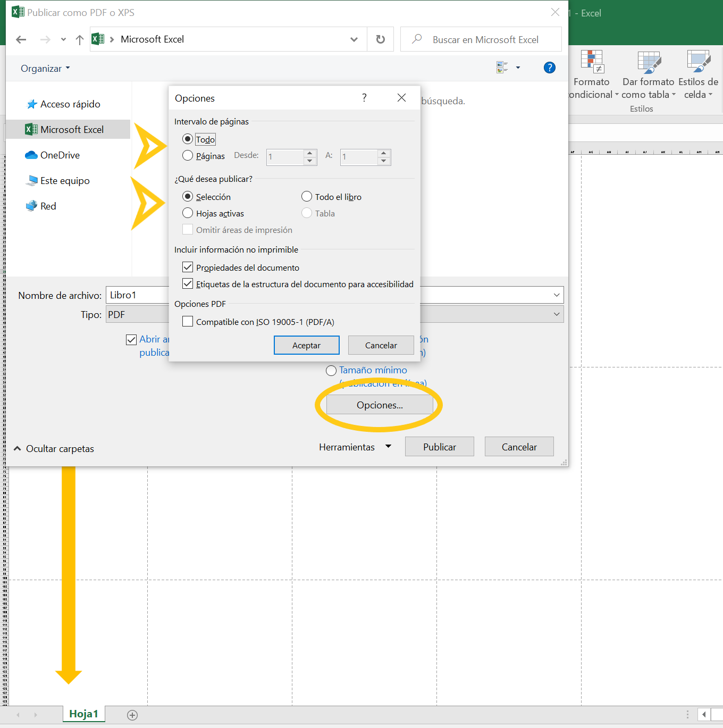Switch to the Hoja1 sheet tab
Image resolution: width=723 pixels, height=728 pixels.
[x=84, y=714]
